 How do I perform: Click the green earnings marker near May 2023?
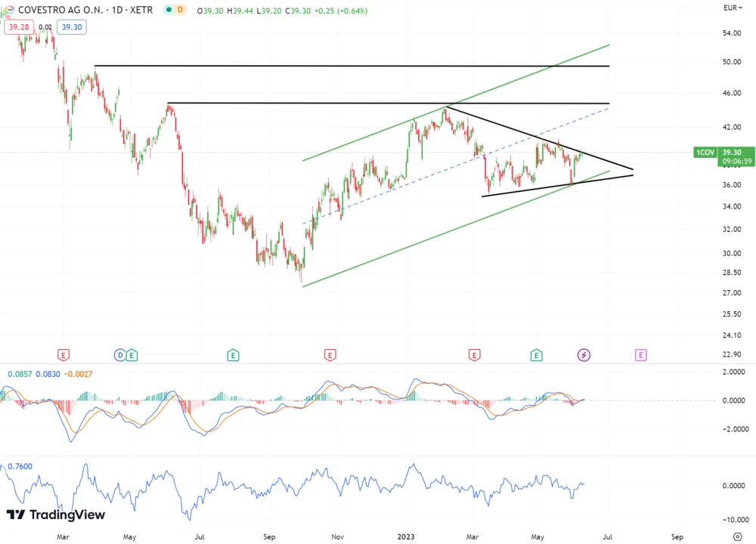pyautogui.click(x=536, y=354)
